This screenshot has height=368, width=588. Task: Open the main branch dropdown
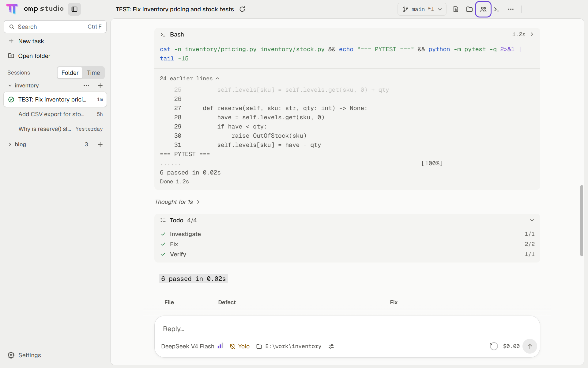tap(422, 9)
